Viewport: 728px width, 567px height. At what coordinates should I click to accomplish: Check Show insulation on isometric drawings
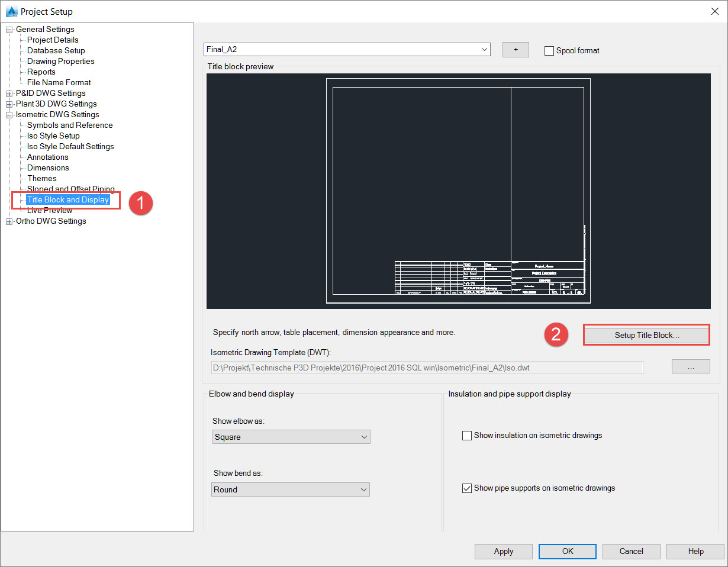point(466,435)
